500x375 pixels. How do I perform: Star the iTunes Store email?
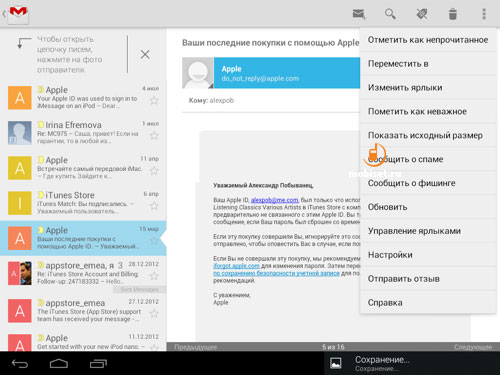(x=154, y=206)
